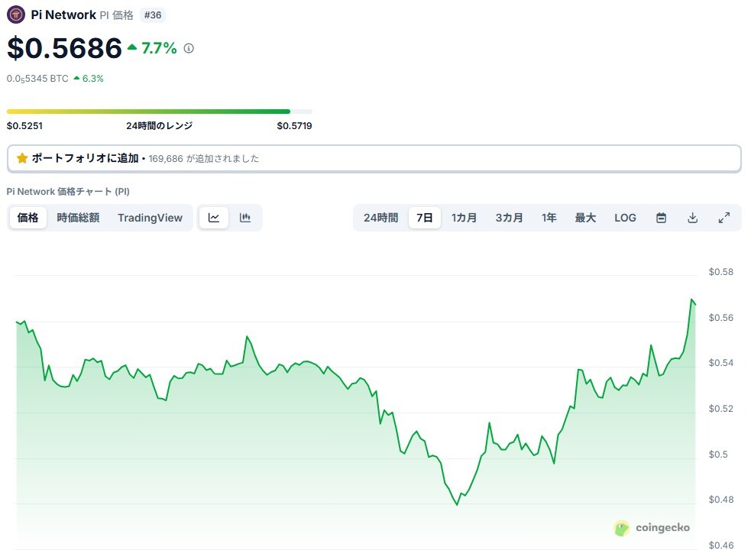Click the #36 rank badge
The width and height of the screenshot is (751, 560).
(x=153, y=15)
